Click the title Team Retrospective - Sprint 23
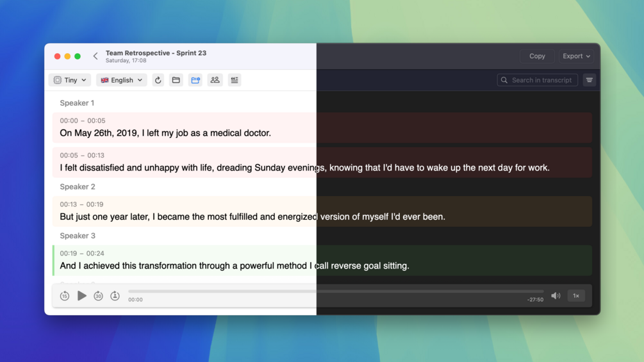Image resolution: width=644 pixels, height=362 pixels. pyautogui.click(x=156, y=53)
